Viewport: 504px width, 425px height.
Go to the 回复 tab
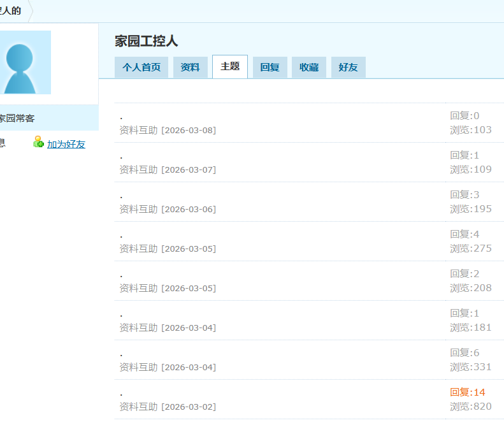tap(270, 68)
